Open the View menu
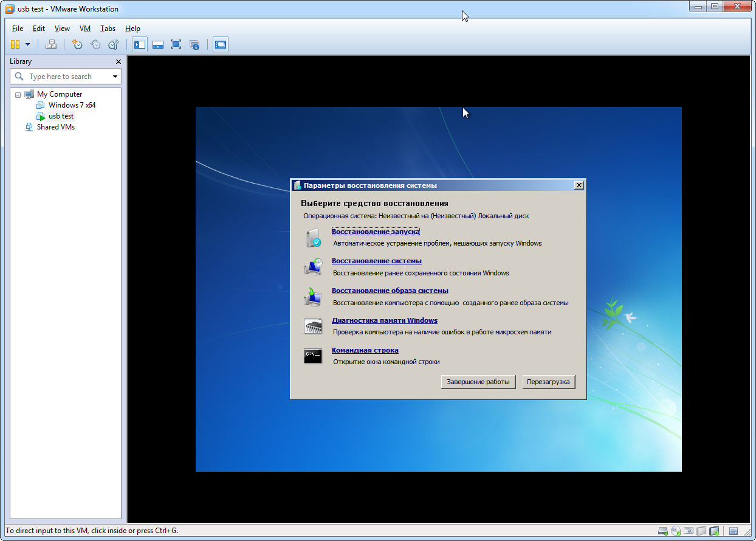756x541 pixels. coord(62,29)
